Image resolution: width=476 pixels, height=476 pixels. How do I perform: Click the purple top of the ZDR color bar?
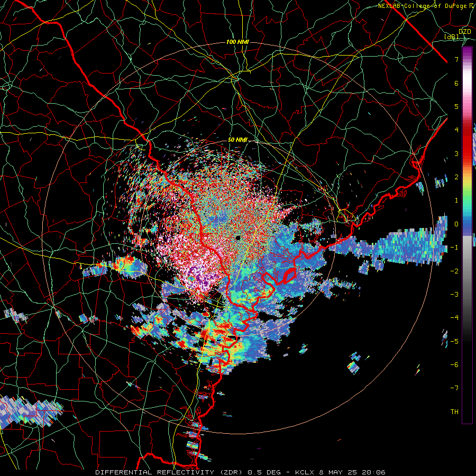(467, 53)
